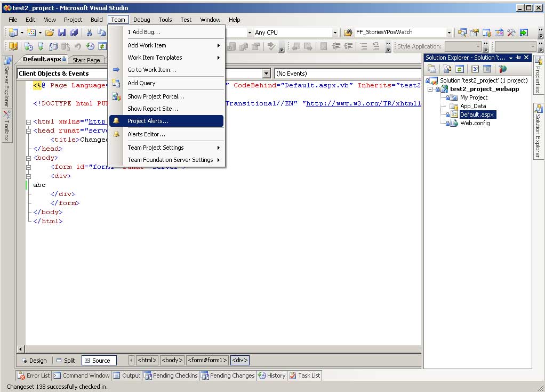545x392 pixels.
Task: Select the <body> tag navigator button
Action: coord(172,360)
